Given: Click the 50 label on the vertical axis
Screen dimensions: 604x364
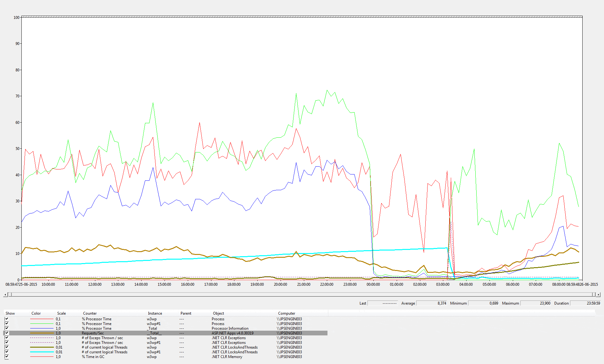Looking at the screenshot, I should 17,148.
